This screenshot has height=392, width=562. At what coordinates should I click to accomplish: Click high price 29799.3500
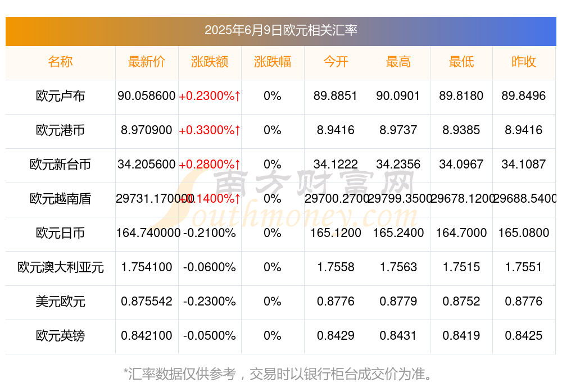[x=399, y=198]
